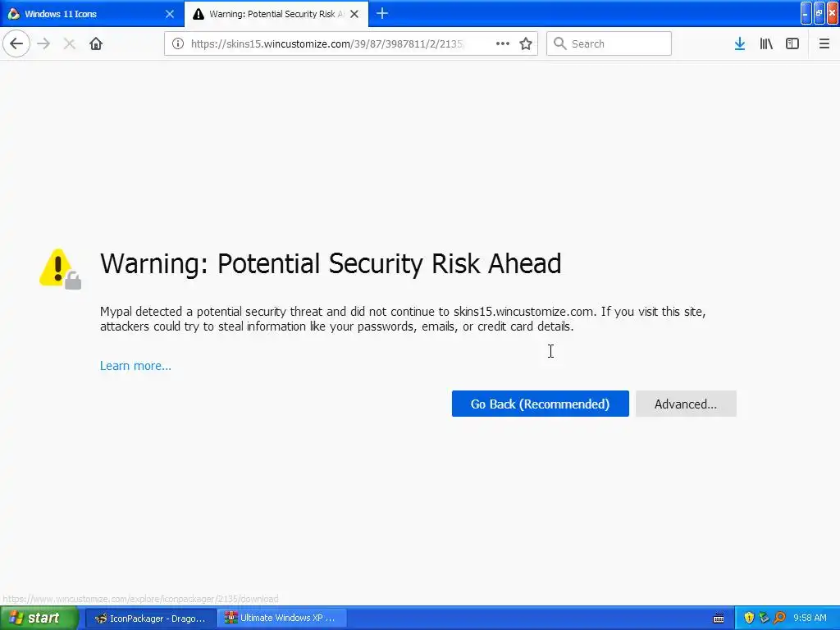Open the browser hamburger menu
Screen dimensions: 840x630
point(824,44)
